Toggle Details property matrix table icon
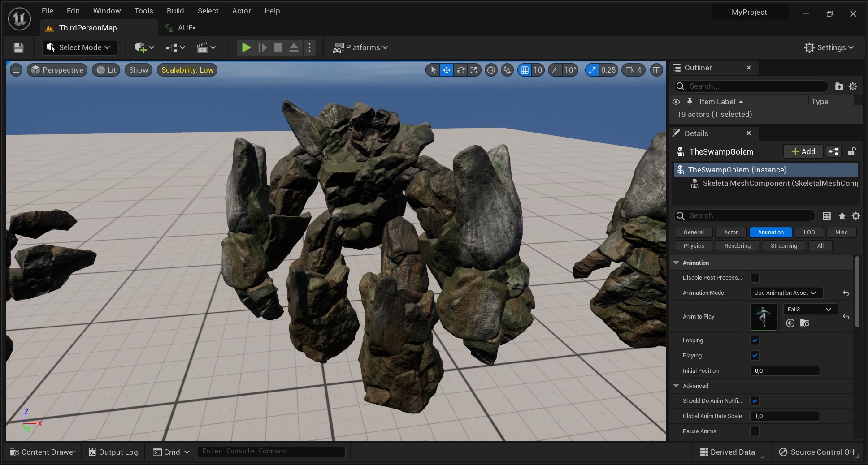Image resolution: width=868 pixels, height=465 pixels. (827, 216)
